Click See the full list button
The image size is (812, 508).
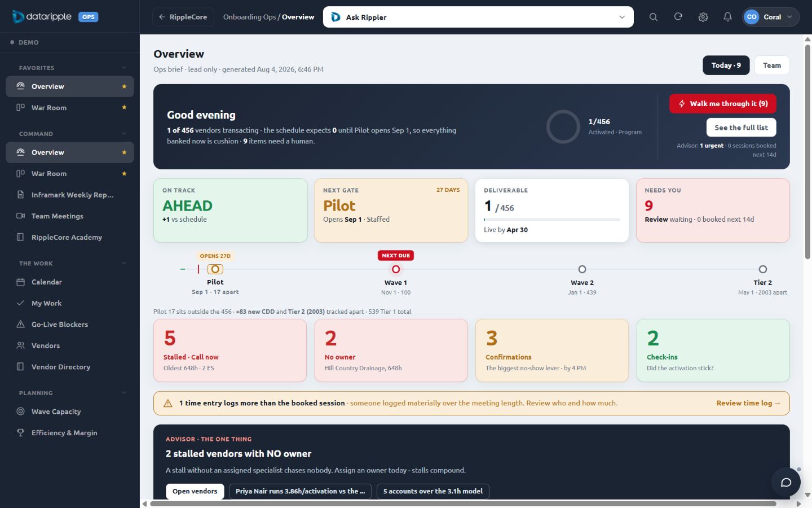click(x=741, y=128)
